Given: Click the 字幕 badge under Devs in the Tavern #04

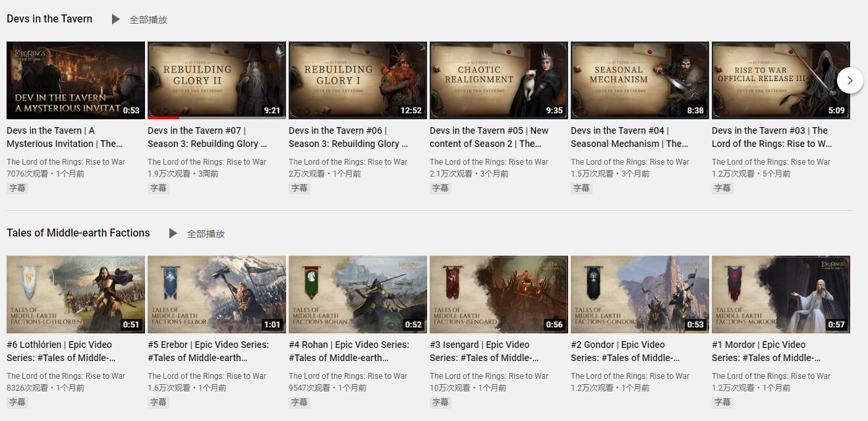Looking at the screenshot, I should (x=581, y=188).
